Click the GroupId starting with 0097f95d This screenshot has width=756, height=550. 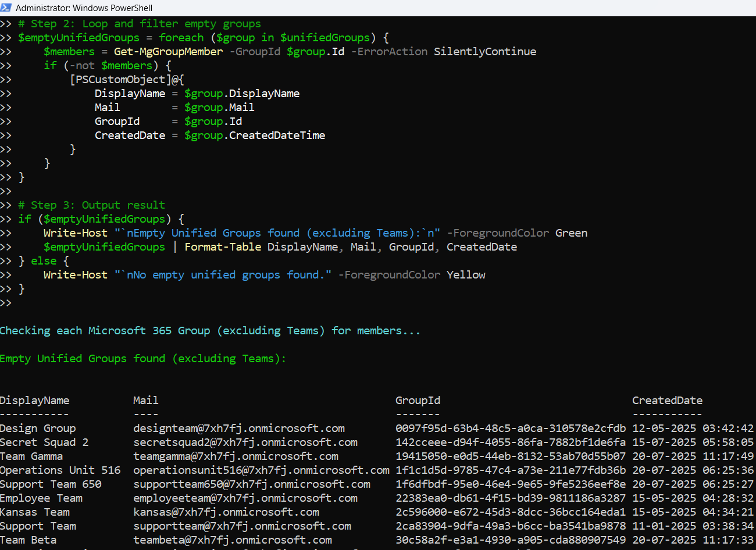click(x=510, y=428)
